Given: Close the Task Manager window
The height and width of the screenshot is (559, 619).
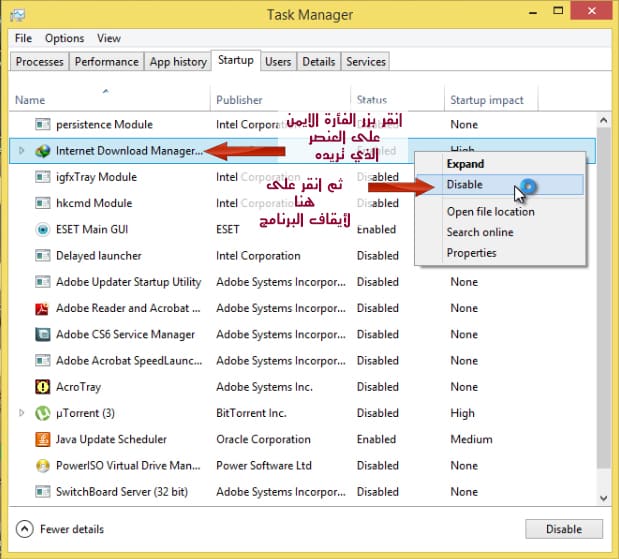Looking at the screenshot, I should (591, 11).
